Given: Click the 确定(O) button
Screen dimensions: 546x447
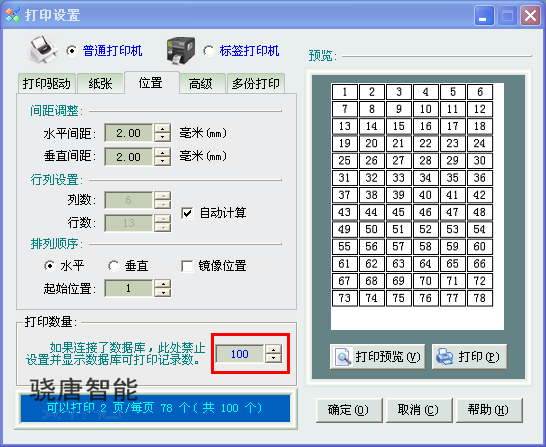Looking at the screenshot, I should (349, 410).
